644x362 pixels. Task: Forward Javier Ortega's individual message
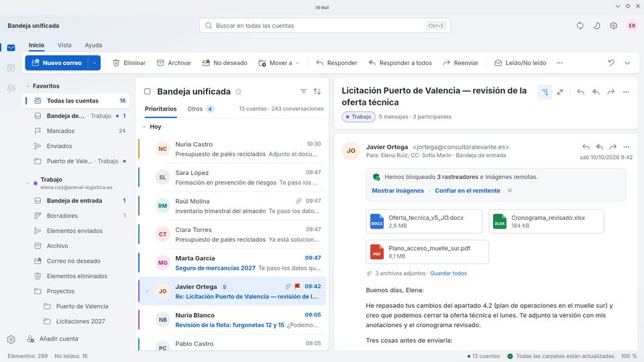[x=612, y=147]
